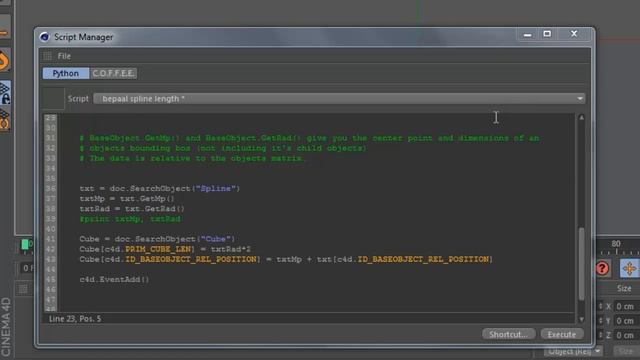Image resolution: width=640 pixels, height=360 pixels.
Task: Click the stepper arrows beside Size Z
Action: click(x=600, y=335)
